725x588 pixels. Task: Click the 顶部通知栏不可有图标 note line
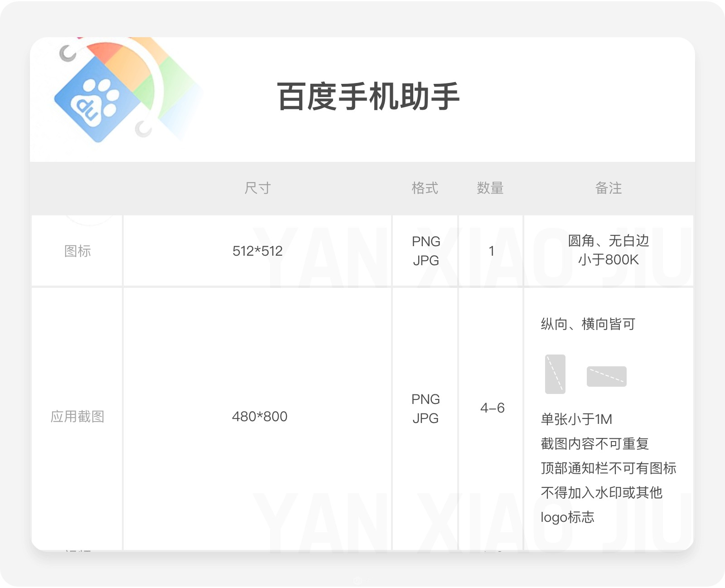coord(608,468)
